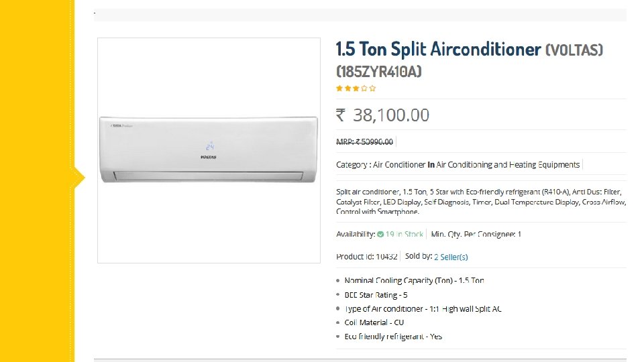This screenshot has height=362, width=644.
Task: Click the fifth empty rating star
Action: point(372,88)
